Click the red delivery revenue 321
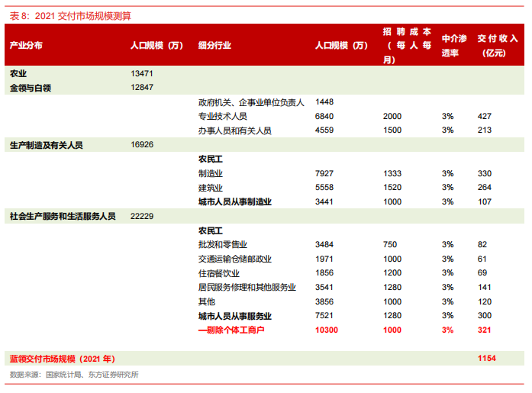This screenshot has width=532, height=393. [x=485, y=330]
